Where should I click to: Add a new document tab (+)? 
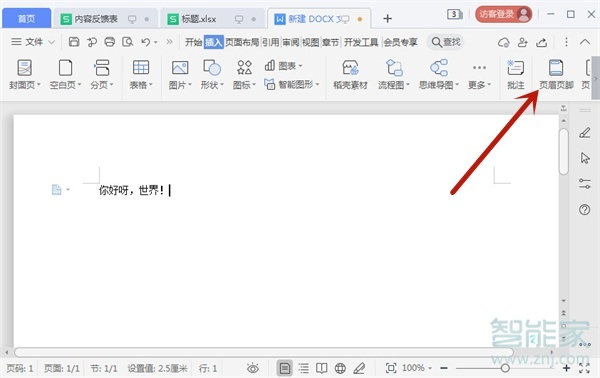point(387,18)
